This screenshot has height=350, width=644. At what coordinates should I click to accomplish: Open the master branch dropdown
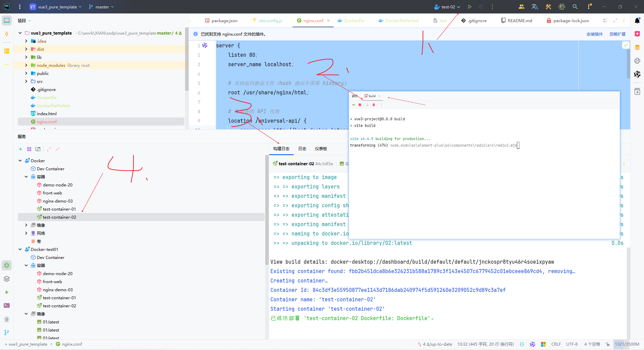[x=101, y=7]
